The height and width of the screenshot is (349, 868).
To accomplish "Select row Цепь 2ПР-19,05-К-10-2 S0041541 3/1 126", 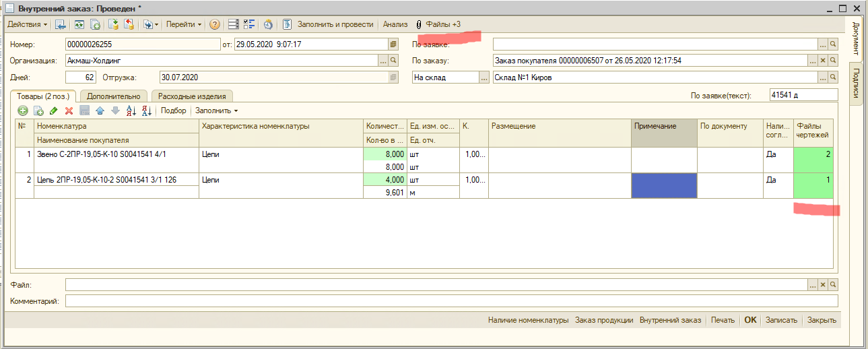I will click(424, 185).
